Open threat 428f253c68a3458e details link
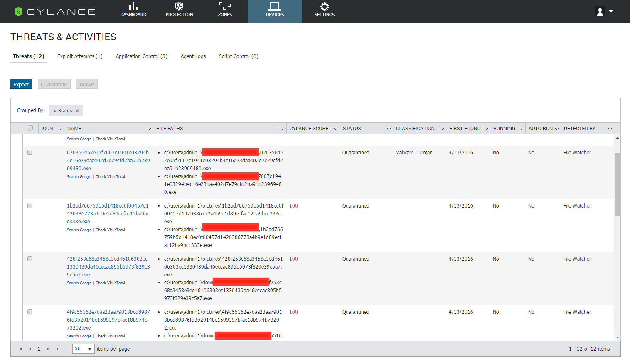 pos(108,266)
